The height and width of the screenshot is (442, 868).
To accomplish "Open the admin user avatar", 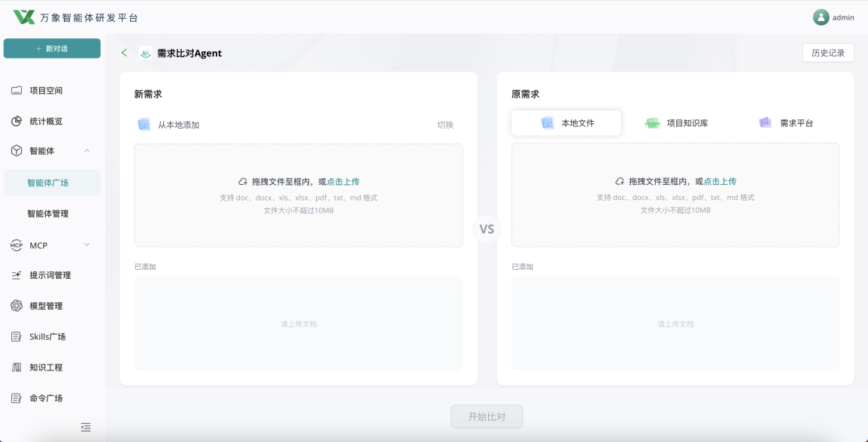I will (x=821, y=17).
